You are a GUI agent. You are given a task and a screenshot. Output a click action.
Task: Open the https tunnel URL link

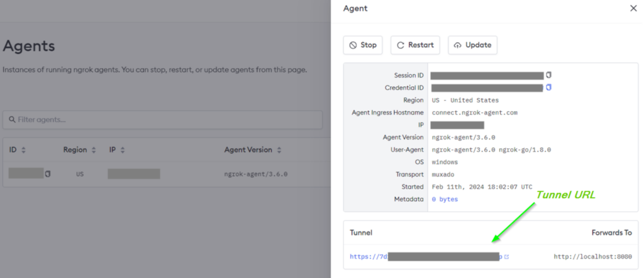pyautogui.click(x=428, y=257)
